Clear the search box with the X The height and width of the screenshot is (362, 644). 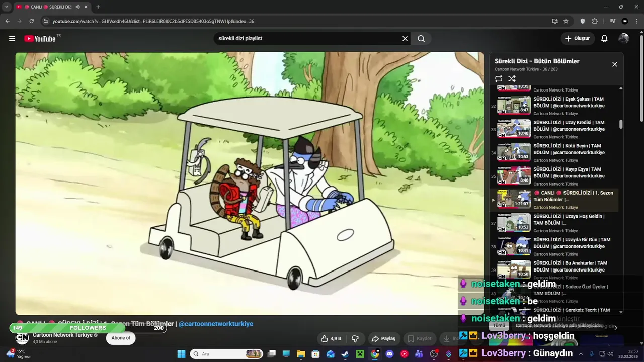(x=405, y=39)
